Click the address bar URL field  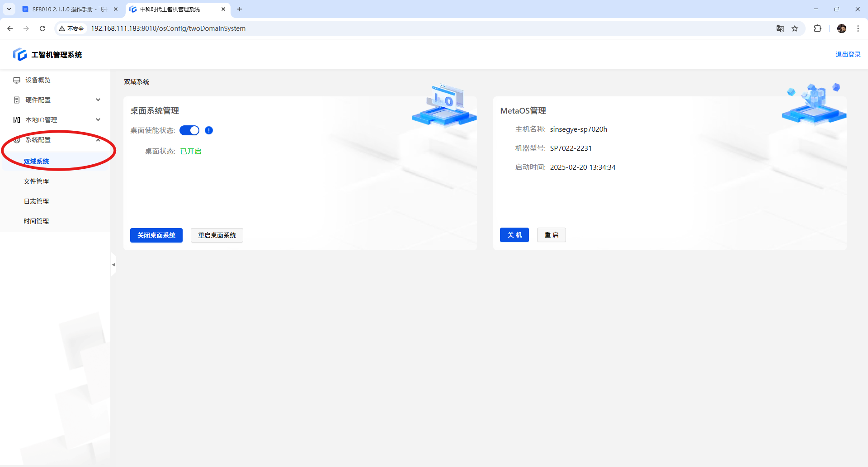click(x=429, y=29)
